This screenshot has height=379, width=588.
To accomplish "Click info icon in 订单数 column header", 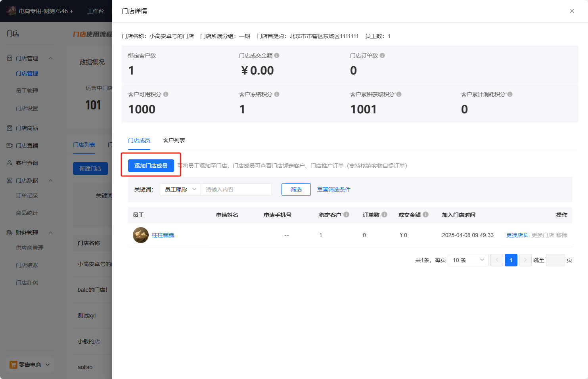I will pyautogui.click(x=384, y=214).
